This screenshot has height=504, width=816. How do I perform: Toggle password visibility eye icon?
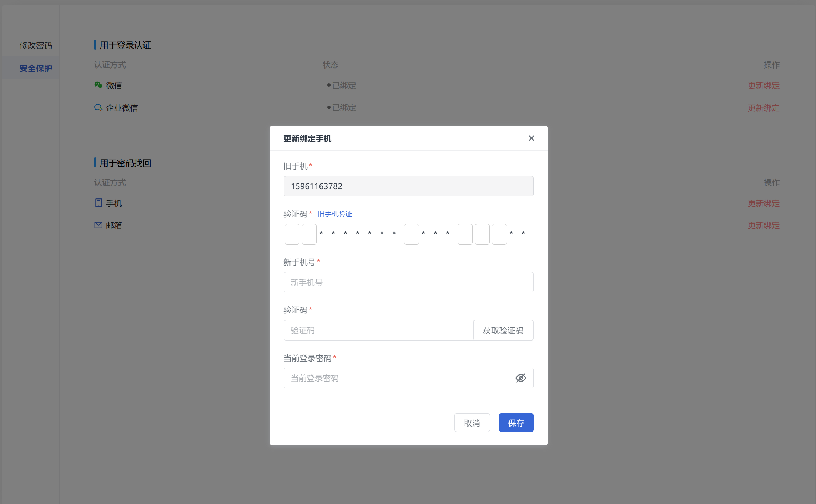[x=520, y=378]
